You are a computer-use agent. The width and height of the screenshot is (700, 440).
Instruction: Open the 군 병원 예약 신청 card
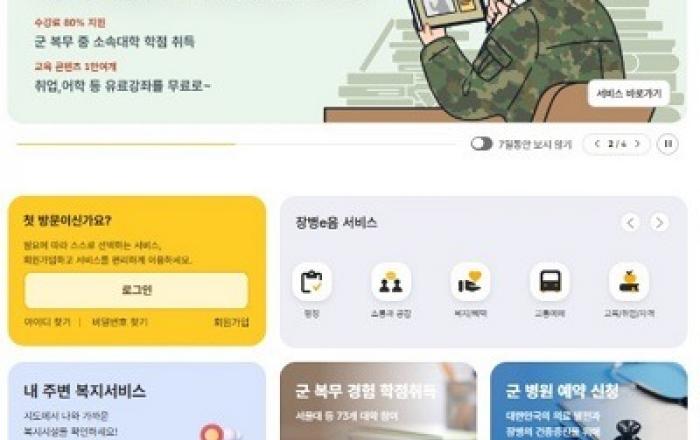pyautogui.click(x=589, y=401)
